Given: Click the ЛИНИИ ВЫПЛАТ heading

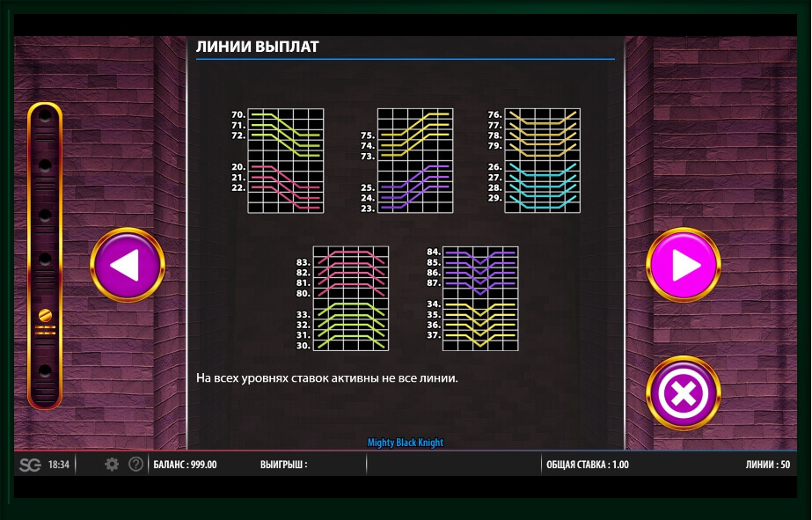Looking at the screenshot, I should [257, 47].
